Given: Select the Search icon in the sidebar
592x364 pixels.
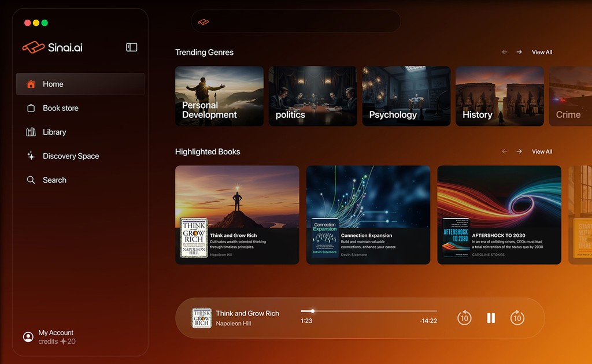Looking at the screenshot, I should 32,180.
